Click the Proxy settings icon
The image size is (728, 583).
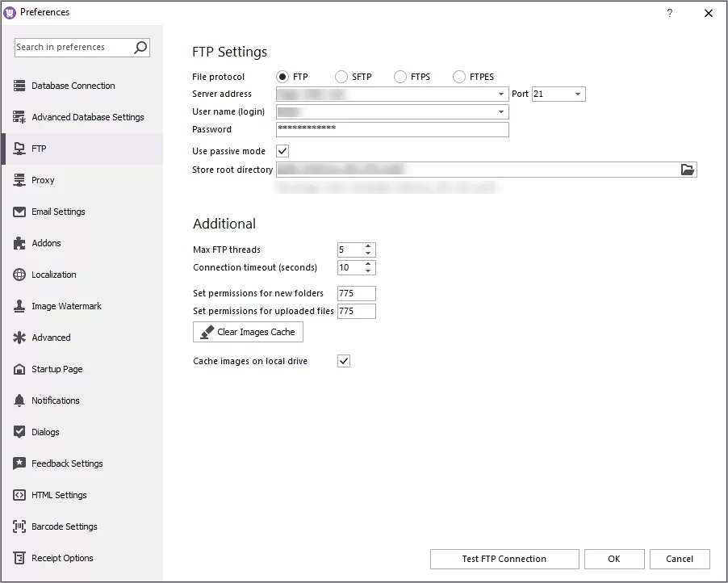(x=19, y=180)
